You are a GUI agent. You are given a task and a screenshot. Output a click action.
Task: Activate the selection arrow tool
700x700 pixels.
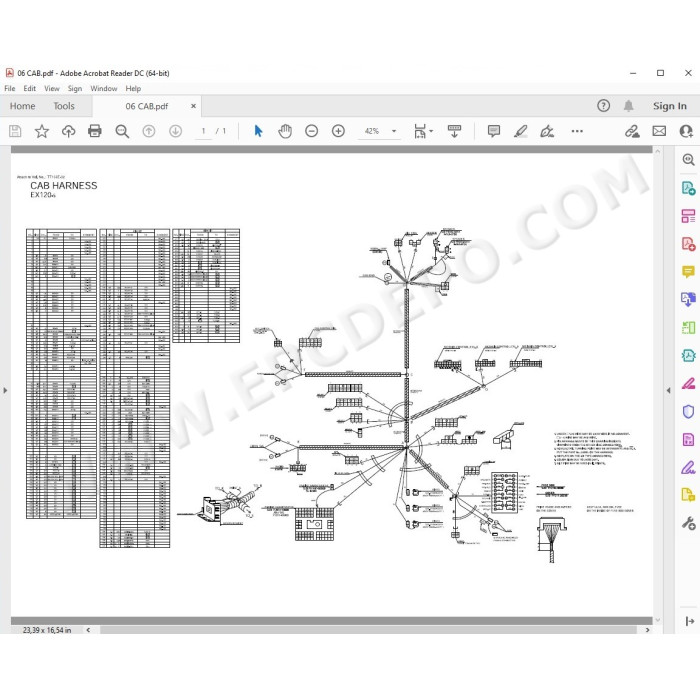258,131
